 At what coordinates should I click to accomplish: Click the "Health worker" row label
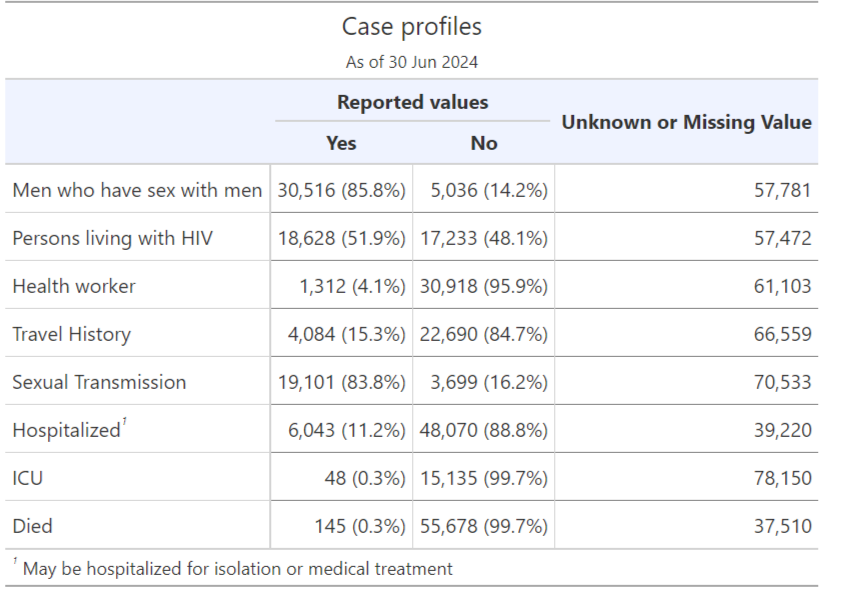coord(74,286)
